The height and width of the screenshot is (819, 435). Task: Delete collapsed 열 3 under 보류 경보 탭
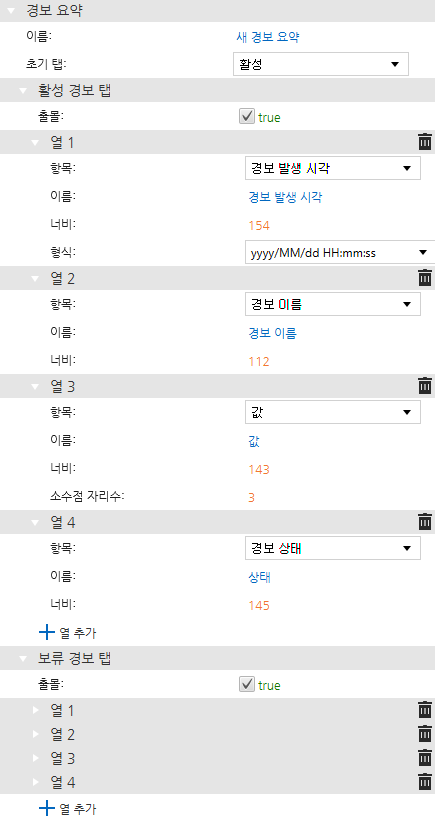point(425,758)
